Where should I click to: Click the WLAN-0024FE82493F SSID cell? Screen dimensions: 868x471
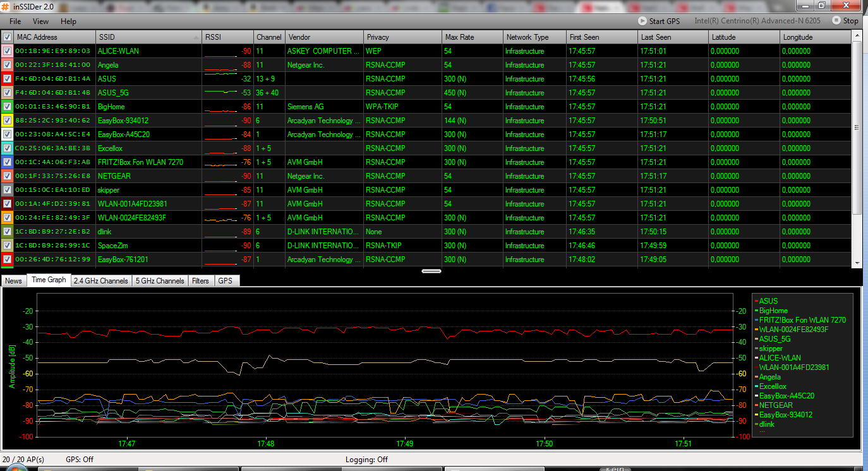coord(148,218)
